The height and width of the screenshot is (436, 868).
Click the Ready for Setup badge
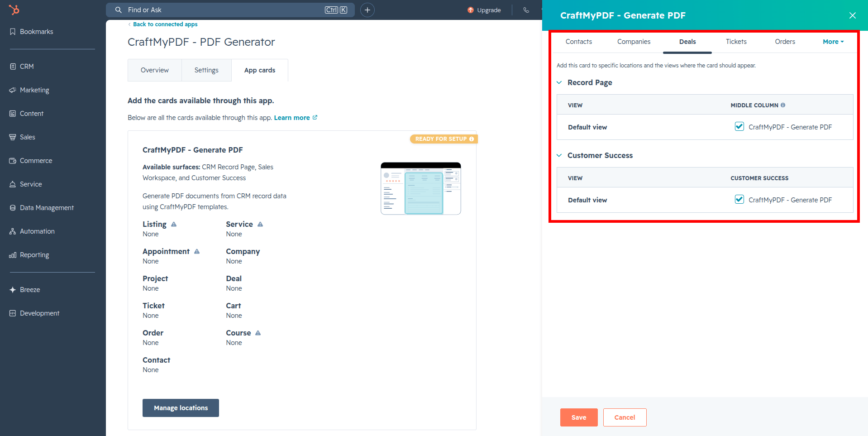(x=444, y=139)
